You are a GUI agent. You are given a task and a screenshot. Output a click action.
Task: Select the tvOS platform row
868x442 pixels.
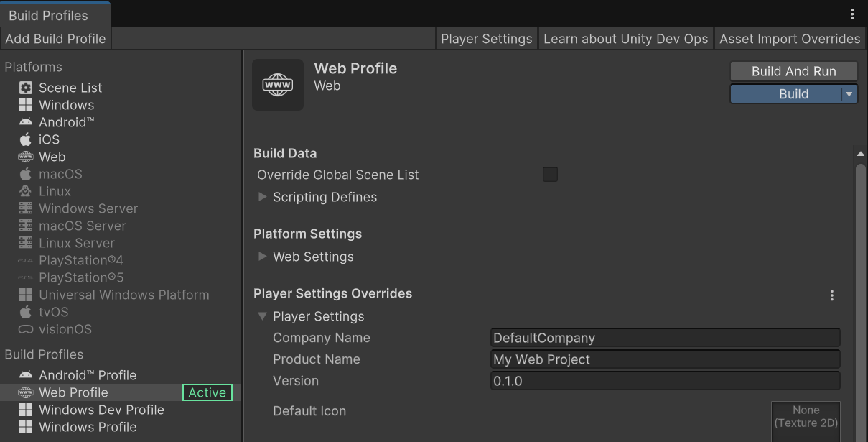point(121,312)
